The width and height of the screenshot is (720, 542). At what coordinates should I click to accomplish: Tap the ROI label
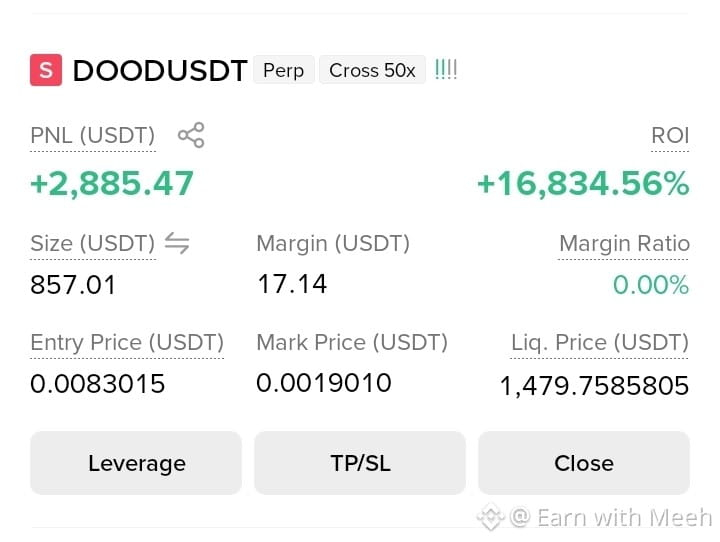tap(670, 136)
